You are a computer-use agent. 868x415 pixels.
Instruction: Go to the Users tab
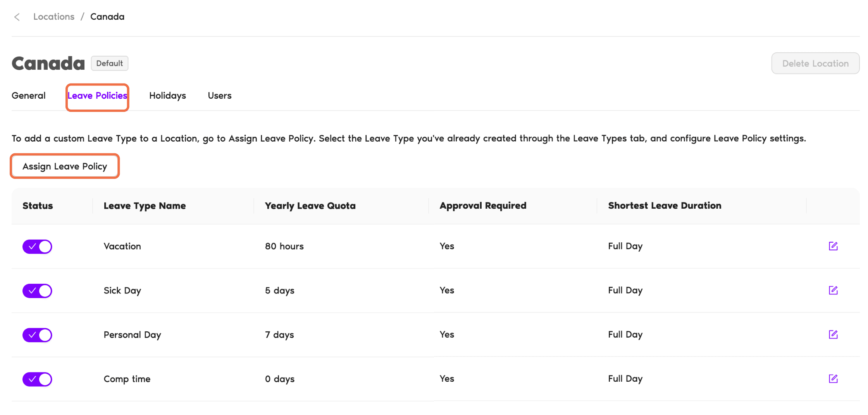tap(220, 96)
